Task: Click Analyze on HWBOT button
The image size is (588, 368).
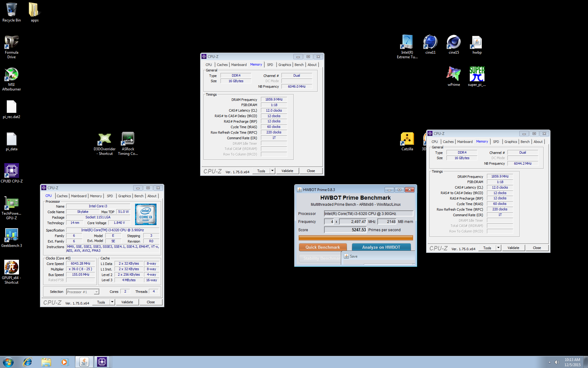Action: pyautogui.click(x=381, y=247)
